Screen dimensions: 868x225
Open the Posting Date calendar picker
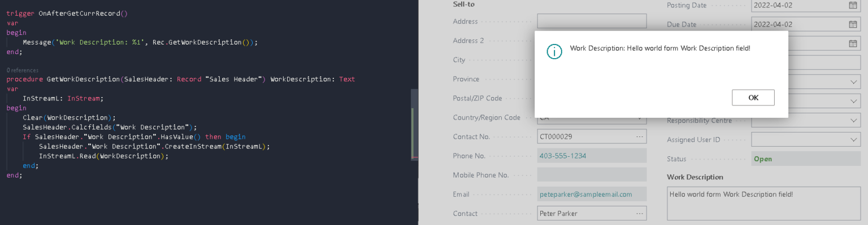pyautogui.click(x=853, y=5)
